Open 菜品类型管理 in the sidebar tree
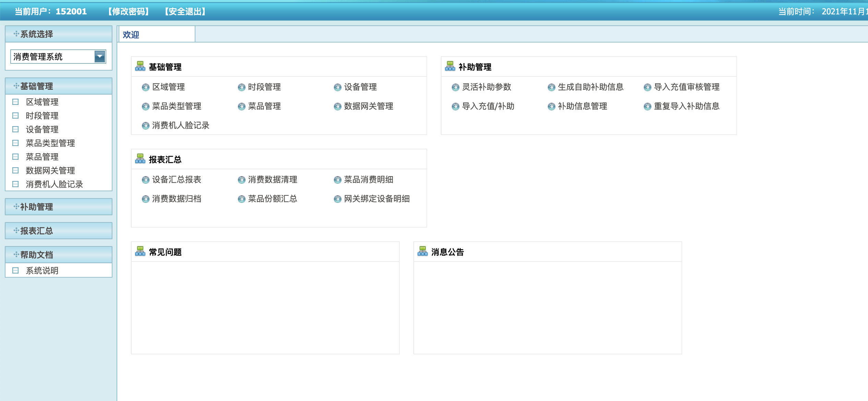 tap(50, 143)
